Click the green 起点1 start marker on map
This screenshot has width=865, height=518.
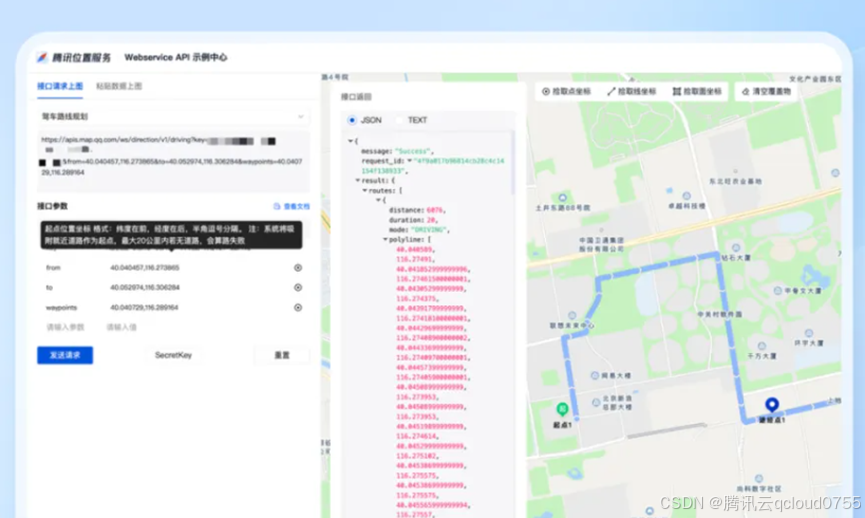click(562, 409)
